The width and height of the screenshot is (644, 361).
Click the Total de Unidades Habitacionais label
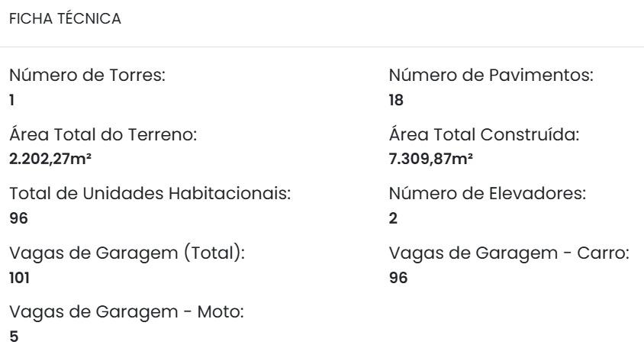150,195
